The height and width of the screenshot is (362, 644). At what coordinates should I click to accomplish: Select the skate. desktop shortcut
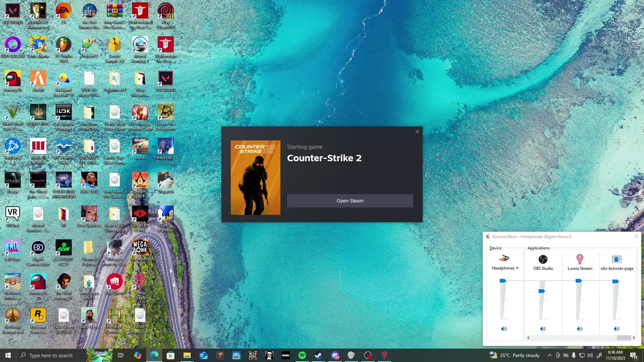140,149
